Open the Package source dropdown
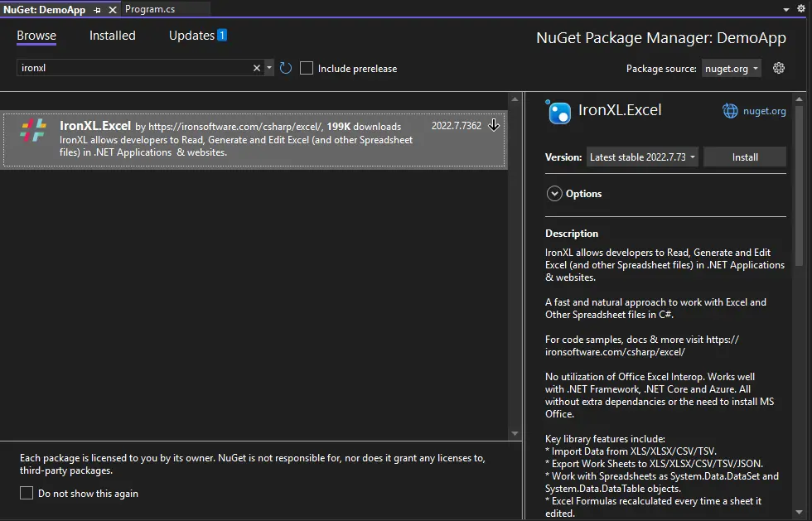 (x=731, y=68)
